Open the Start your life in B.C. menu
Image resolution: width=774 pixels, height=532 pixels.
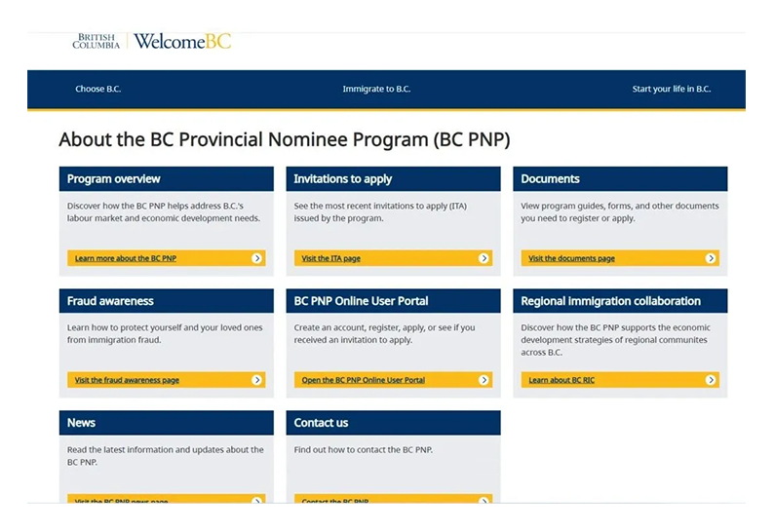pyautogui.click(x=672, y=90)
